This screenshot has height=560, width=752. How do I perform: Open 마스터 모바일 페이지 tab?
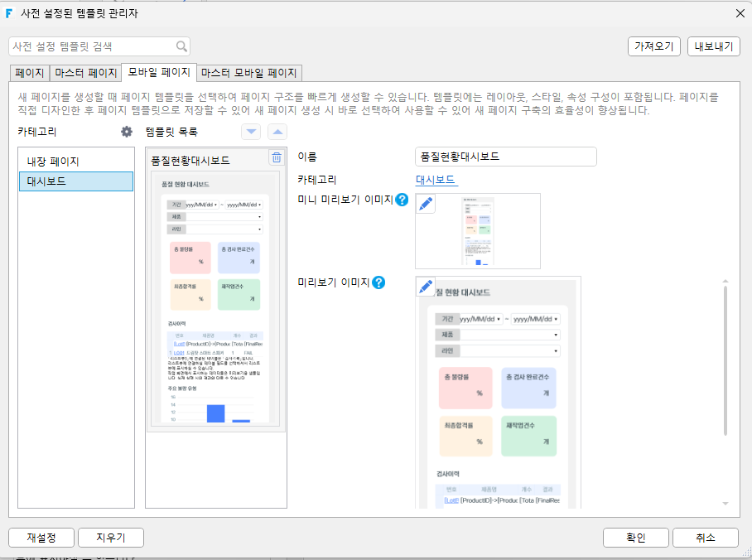(249, 73)
